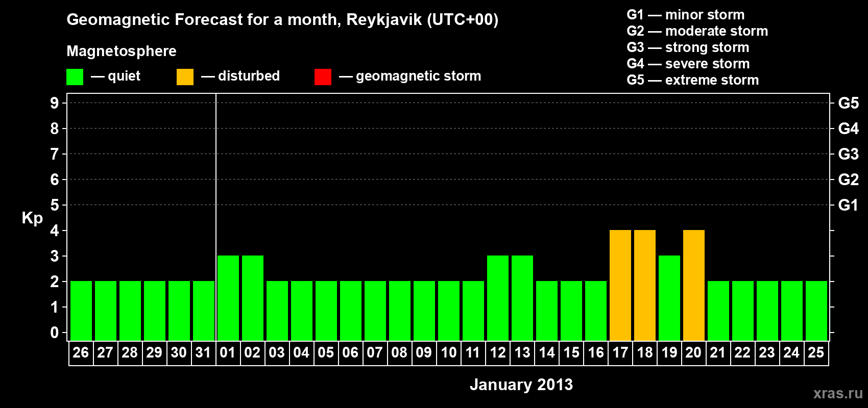This screenshot has height=408, width=868.
Task: Click the '— quiet' legend text
Action: pyautogui.click(x=115, y=76)
